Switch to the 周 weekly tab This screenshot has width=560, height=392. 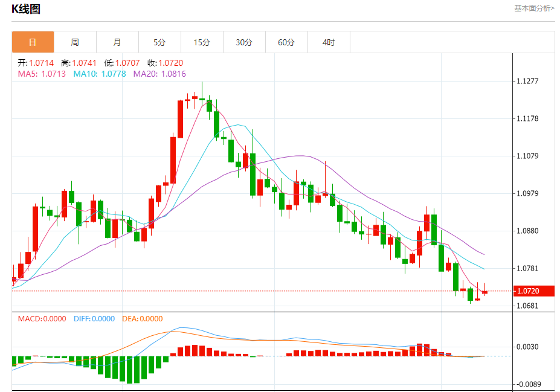tap(75, 42)
